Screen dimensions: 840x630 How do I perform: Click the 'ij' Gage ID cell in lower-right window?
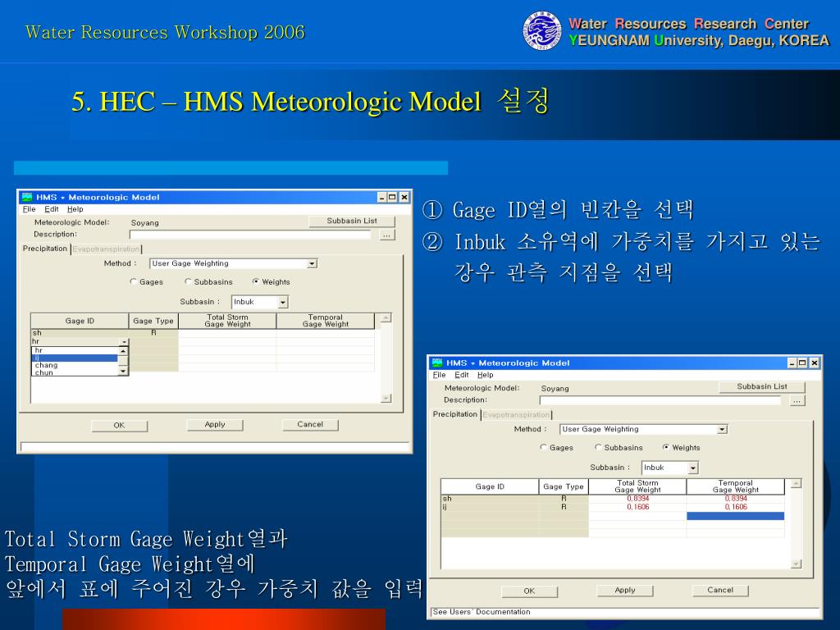tap(490, 507)
